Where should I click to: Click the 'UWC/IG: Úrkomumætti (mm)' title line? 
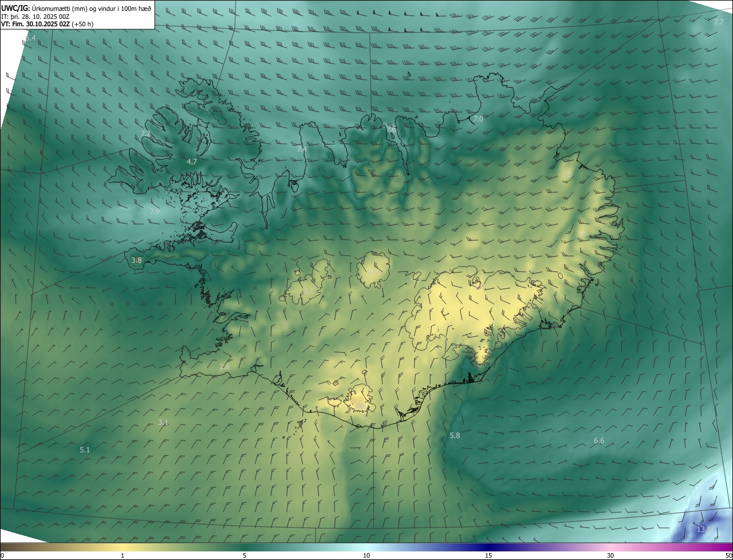point(76,7)
